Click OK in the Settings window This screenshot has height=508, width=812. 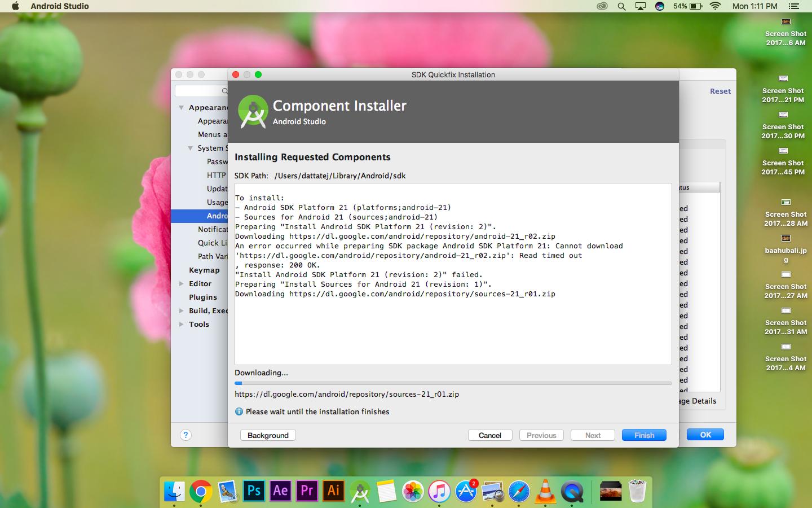[x=705, y=435]
